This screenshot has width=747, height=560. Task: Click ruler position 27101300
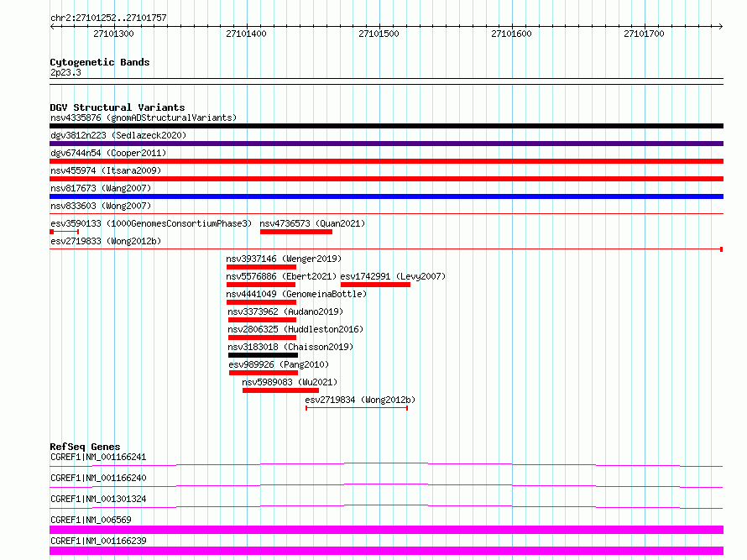pos(113,34)
